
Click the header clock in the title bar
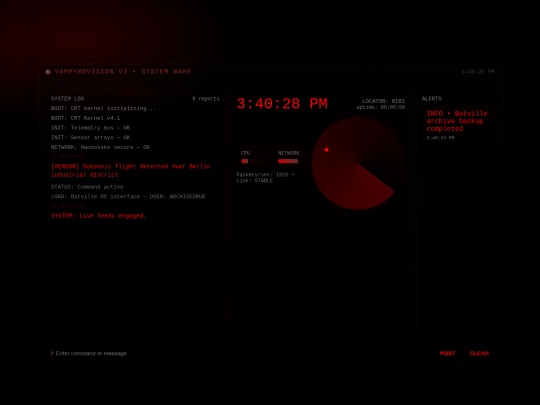(478, 72)
